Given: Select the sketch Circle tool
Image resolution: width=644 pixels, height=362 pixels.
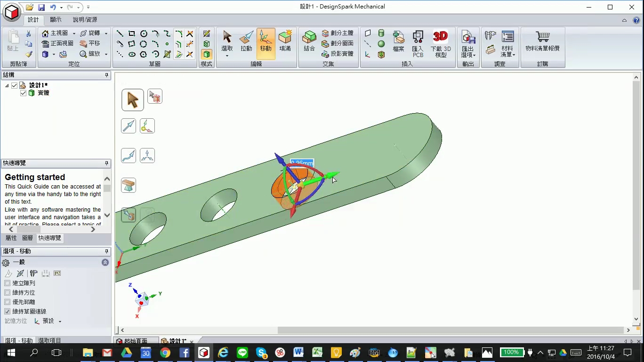Looking at the screenshot, I should (x=144, y=33).
